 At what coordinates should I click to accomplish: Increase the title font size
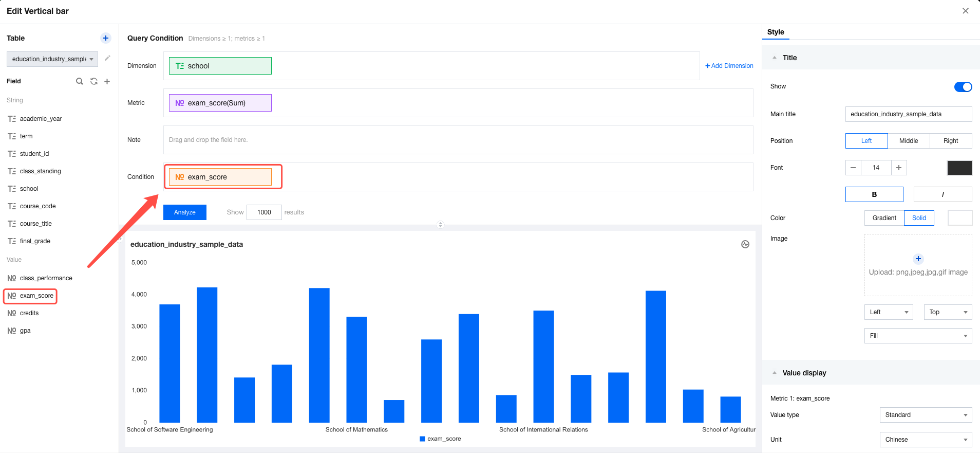[x=899, y=168]
